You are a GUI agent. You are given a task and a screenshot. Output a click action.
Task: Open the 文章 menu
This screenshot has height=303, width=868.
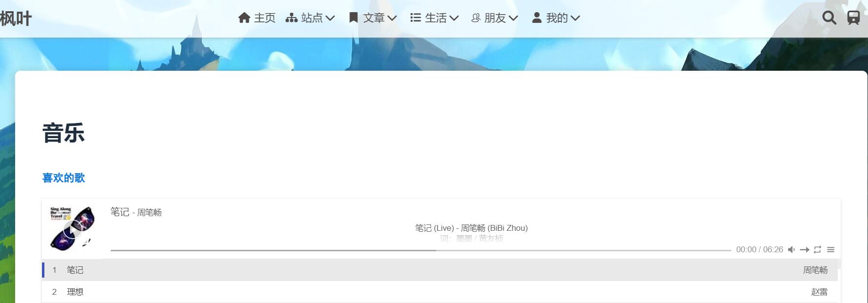(373, 18)
